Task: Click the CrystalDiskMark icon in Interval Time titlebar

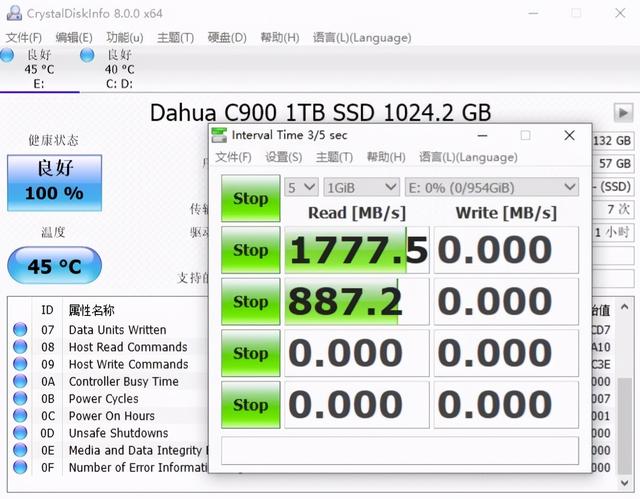Action: (219, 135)
